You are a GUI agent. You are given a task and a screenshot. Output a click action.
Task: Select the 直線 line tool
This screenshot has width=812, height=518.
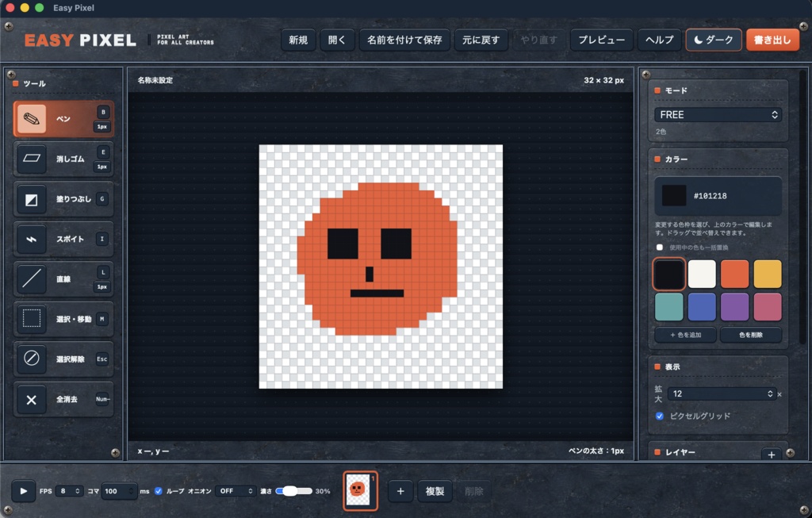point(63,278)
